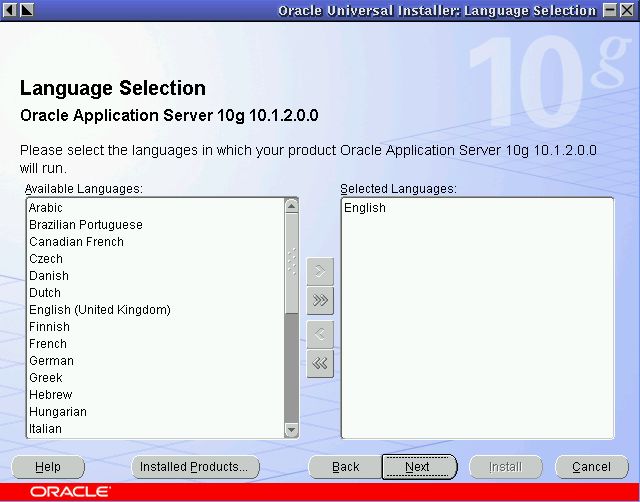The height and width of the screenshot is (502, 640).
Task: Select Finnish language
Action: (x=156, y=327)
